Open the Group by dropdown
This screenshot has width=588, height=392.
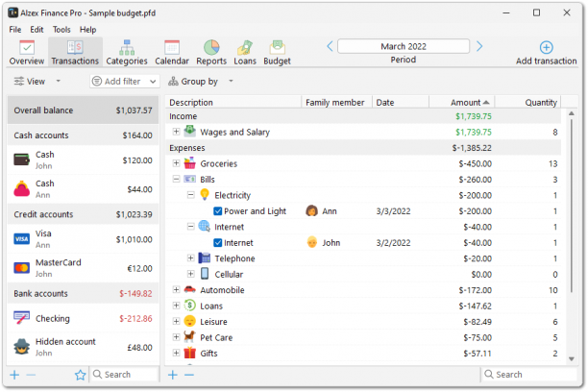[201, 81]
